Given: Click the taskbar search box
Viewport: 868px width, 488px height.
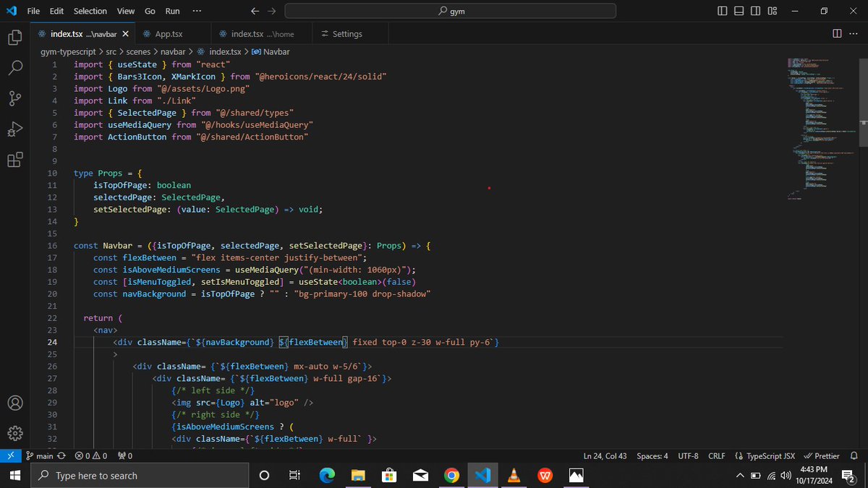Looking at the screenshot, I should pyautogui.click(x=138, y=476).
